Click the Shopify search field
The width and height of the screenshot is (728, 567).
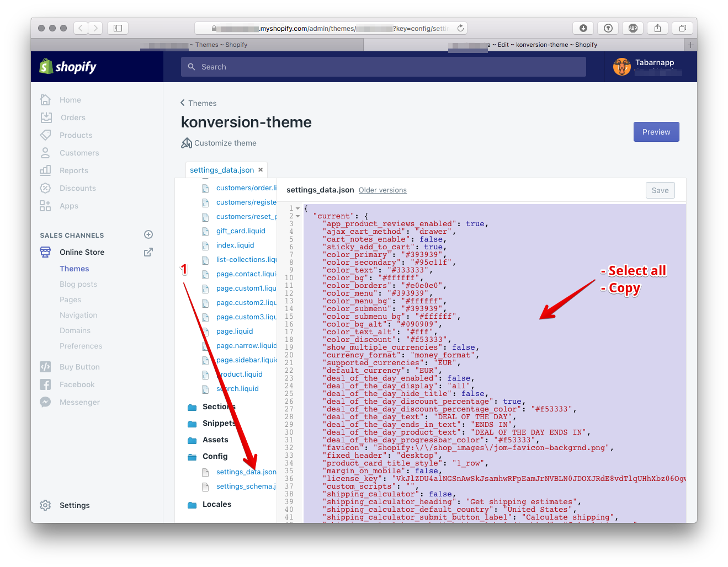384,67
